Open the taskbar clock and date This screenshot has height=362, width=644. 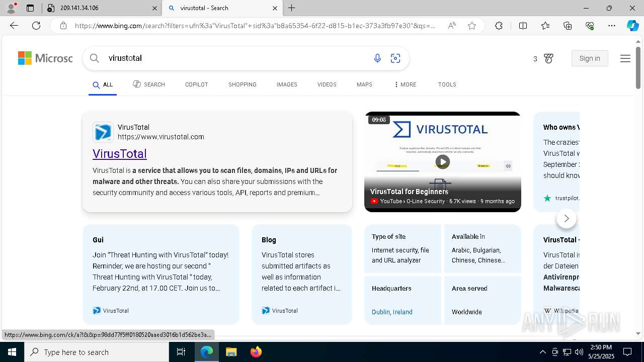tap(601, 352)
